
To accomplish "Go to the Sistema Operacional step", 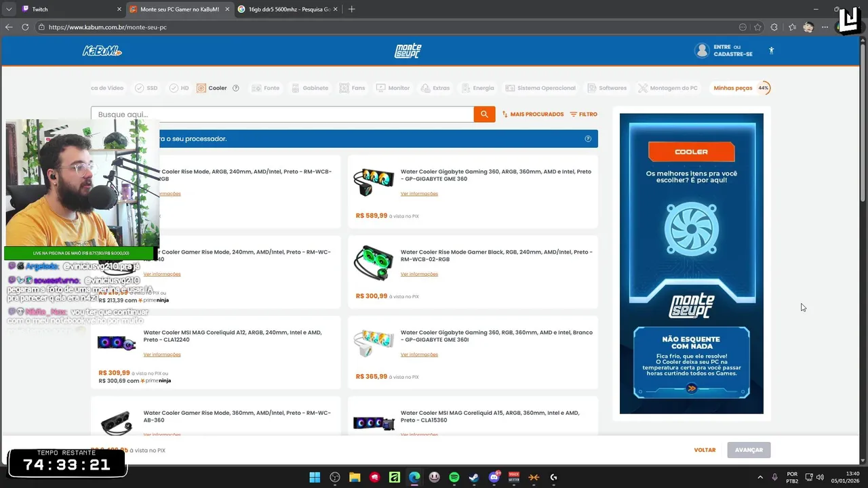I will pos(540,88).
